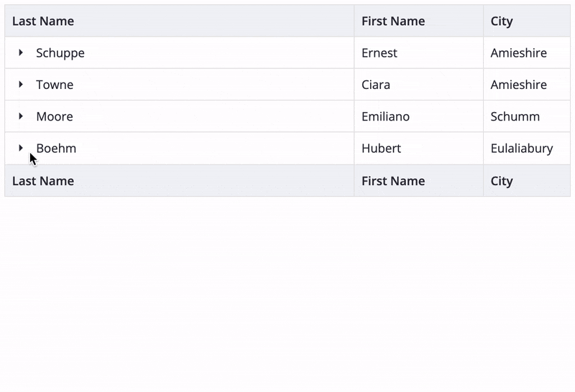
Task: Click the footer Last Name cell
Action: tap(179, 181)
